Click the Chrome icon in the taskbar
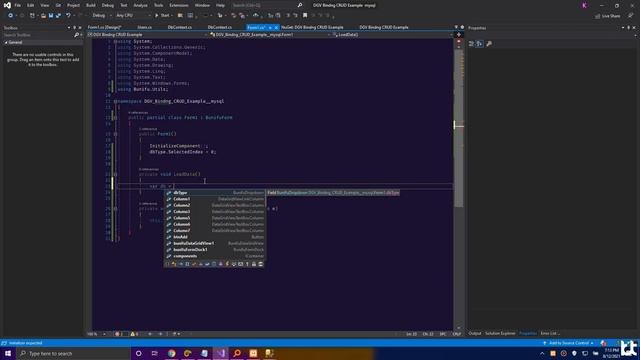The height and width of the screenshot is (360, 640). coord(171,353)
